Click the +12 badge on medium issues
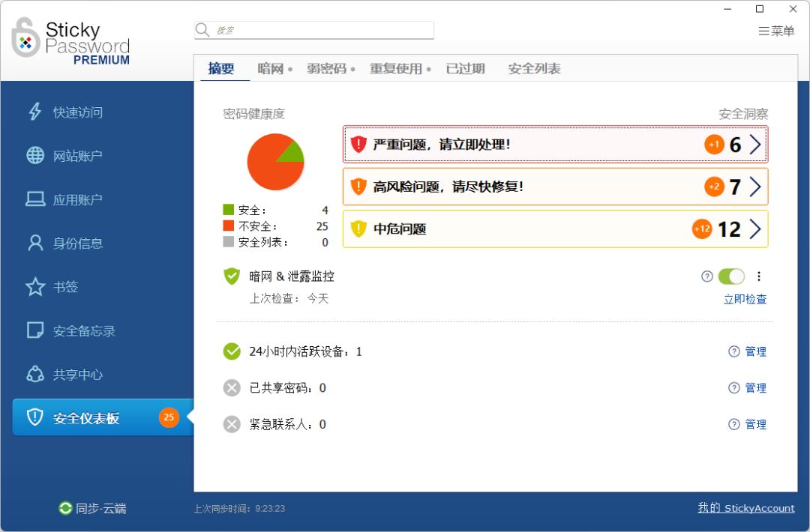The image size is (810, 532). [x=702, y=229]
